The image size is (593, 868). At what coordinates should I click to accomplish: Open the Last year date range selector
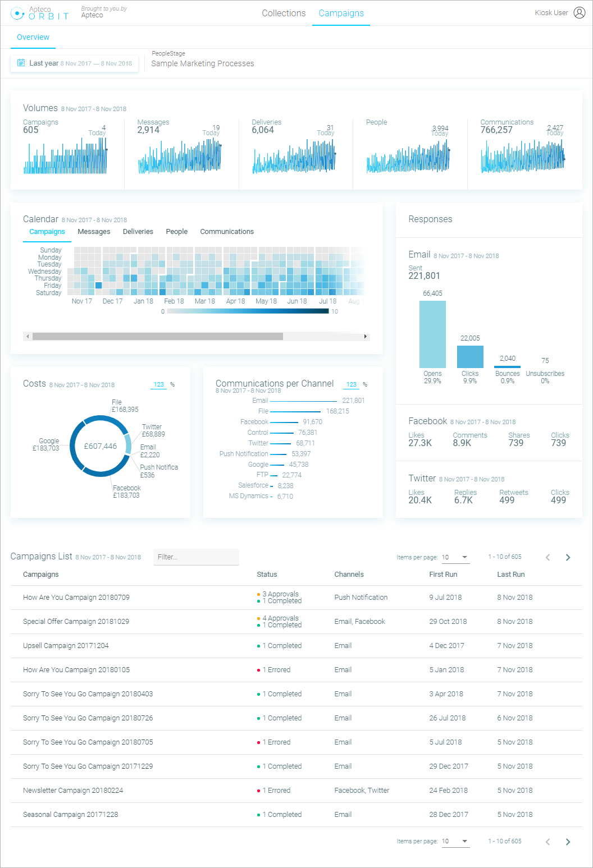pyautogui.click(x=74, y=63)
